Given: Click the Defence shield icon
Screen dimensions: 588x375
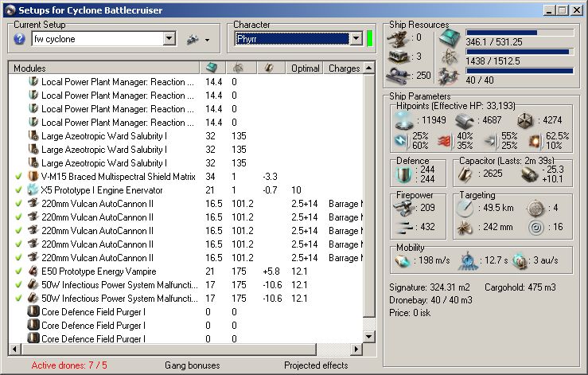Looking at the screenshot, I should tap(404, 174).
